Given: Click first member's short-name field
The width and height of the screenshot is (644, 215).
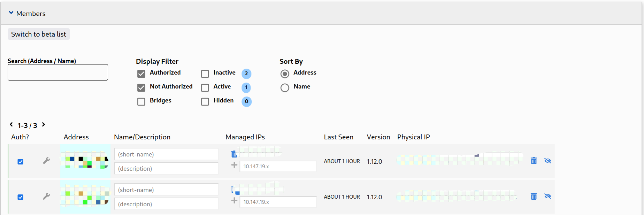Looking at the screenshot, I should 166,154.
